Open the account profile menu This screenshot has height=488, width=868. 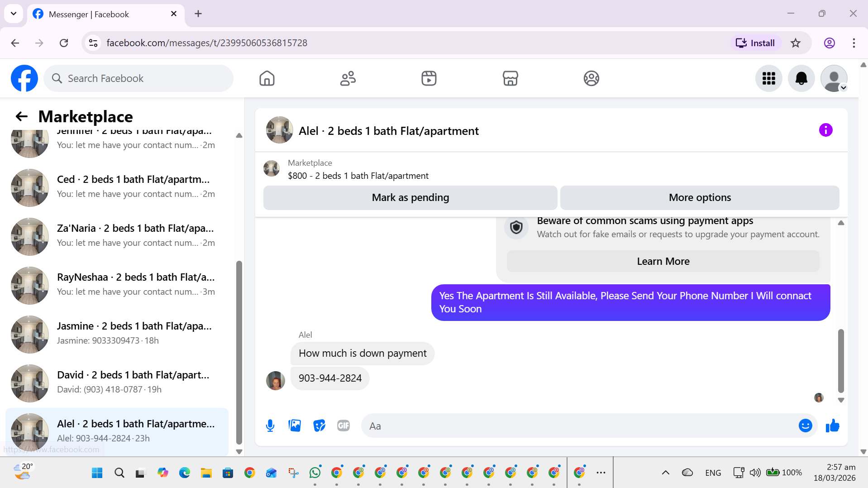pos(834,78)
